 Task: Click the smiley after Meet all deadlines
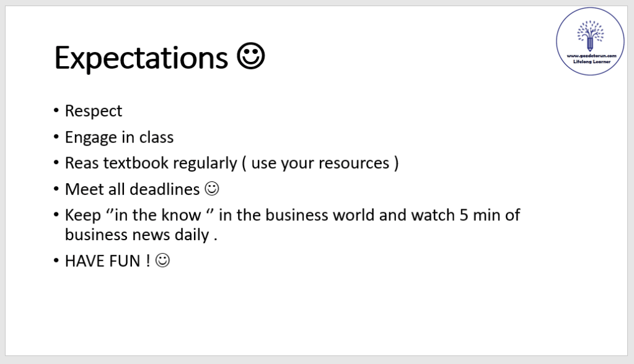click(x=211, y=189)
